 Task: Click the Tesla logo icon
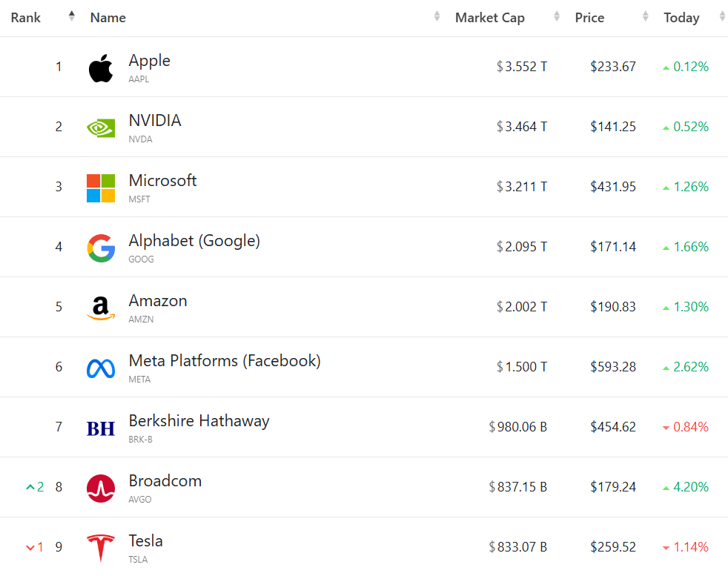[x=101, y=549]
